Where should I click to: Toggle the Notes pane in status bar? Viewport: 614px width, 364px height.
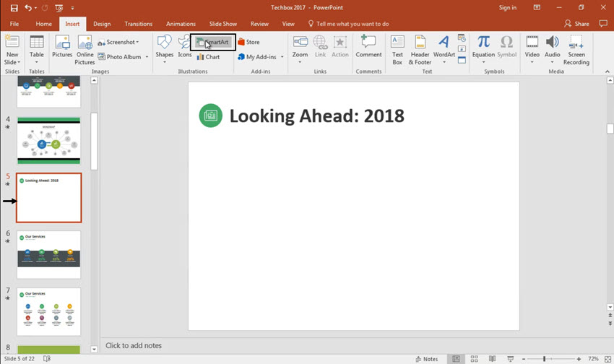pos(426,359)
